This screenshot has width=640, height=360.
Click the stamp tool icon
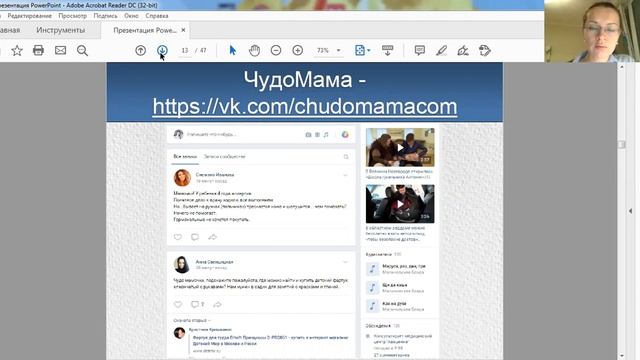point(484,51)
